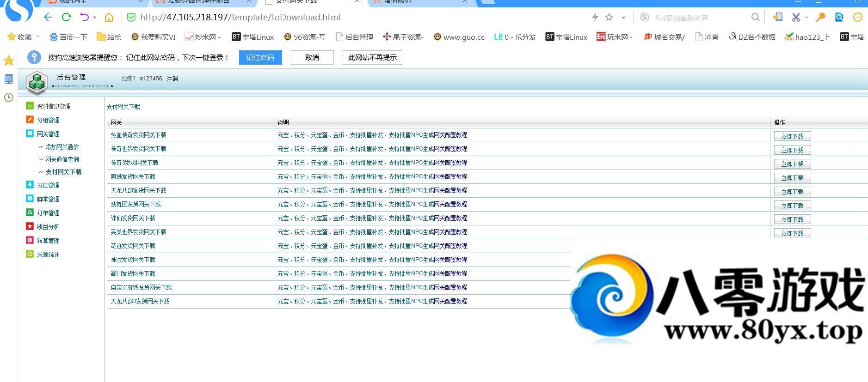Open dropdown arrow next to undo icon
Image resolution: width=868 pixels, height=382 pixels.
click(94, 18)
